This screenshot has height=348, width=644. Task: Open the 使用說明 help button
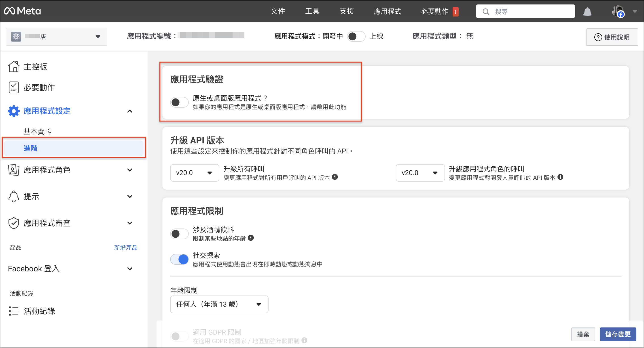point(612,37)
